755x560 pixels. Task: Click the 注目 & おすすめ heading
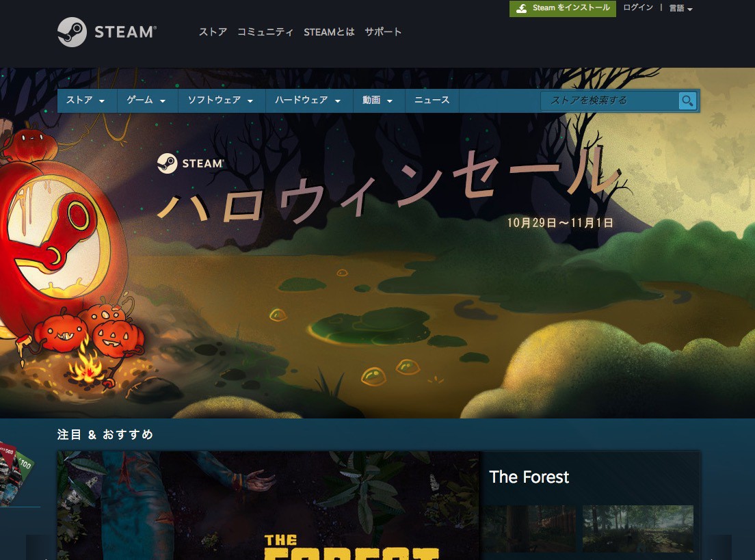[x=105, y=435]
